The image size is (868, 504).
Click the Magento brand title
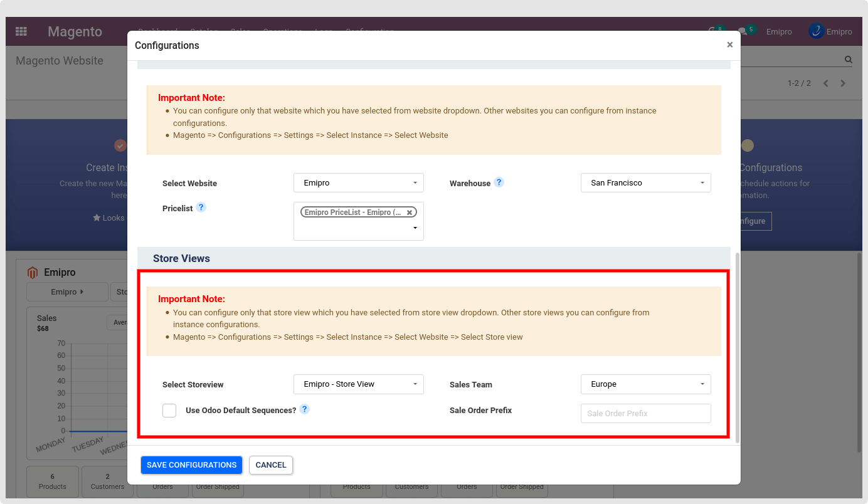[75, 31]
